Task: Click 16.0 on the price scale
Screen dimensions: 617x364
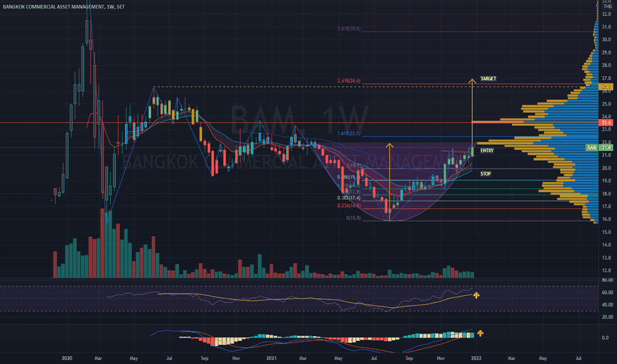Action: [x=606, y=219]
